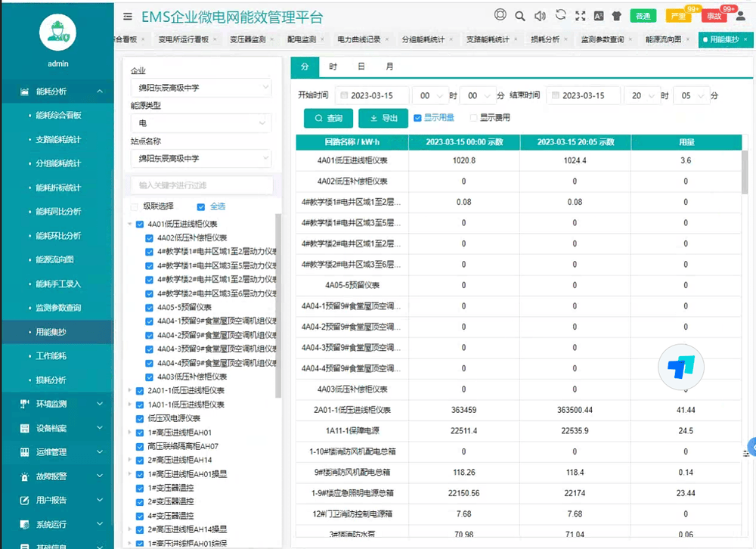
Task: Switch to the 时 tab
Action: point(333,67)
